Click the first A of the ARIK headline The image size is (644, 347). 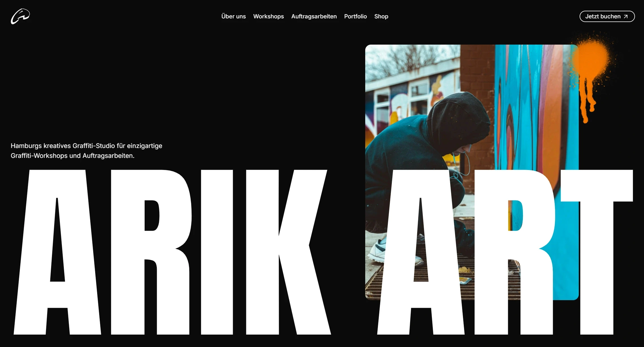[x=57, y=252]
